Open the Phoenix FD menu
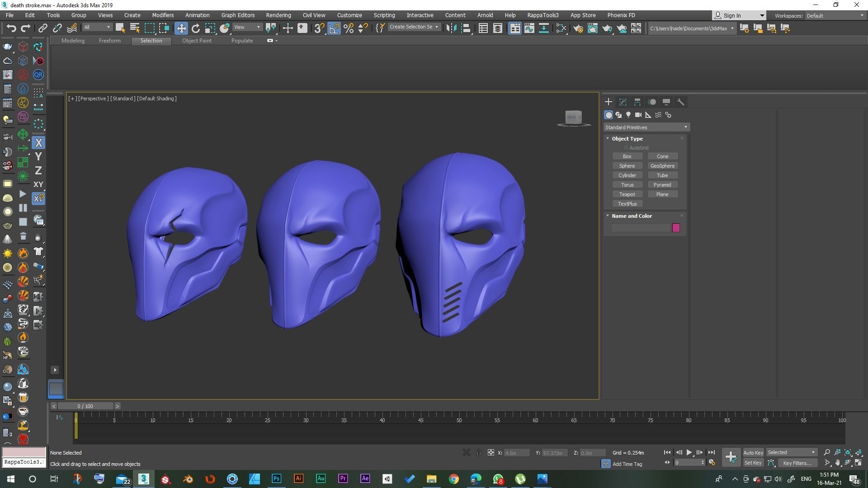The width and height of the screenshot is (868, 488). pyautogui.click(x=621, y=15)
